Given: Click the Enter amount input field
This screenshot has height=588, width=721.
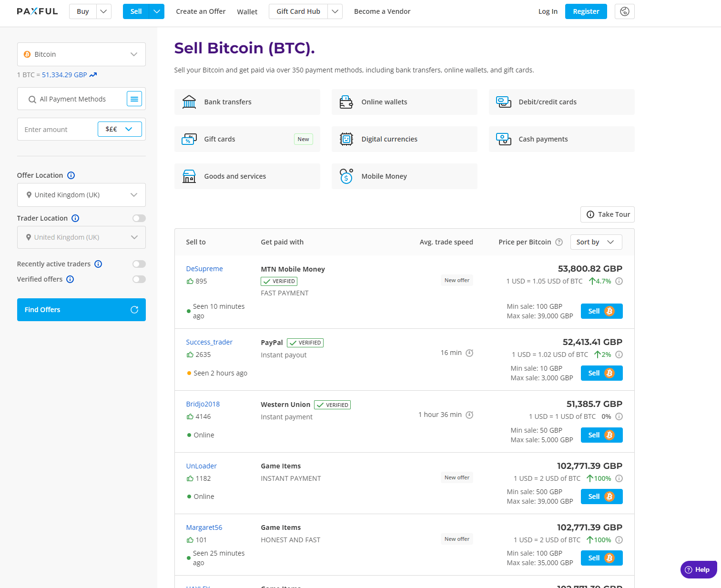Looking at the screenshot, I should [x=58, y=130].
